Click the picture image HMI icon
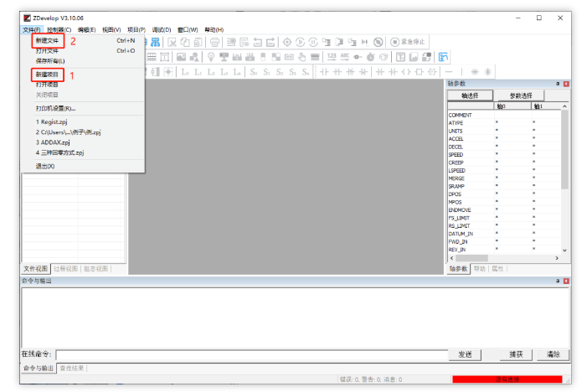587x392 pixels. click(x=181, y=57)
